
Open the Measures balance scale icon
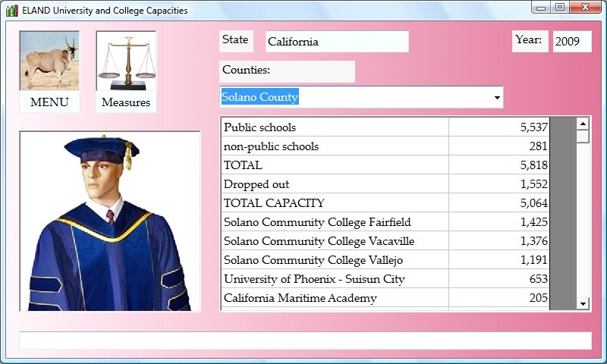pyautogui.click(x=126, y=62)
